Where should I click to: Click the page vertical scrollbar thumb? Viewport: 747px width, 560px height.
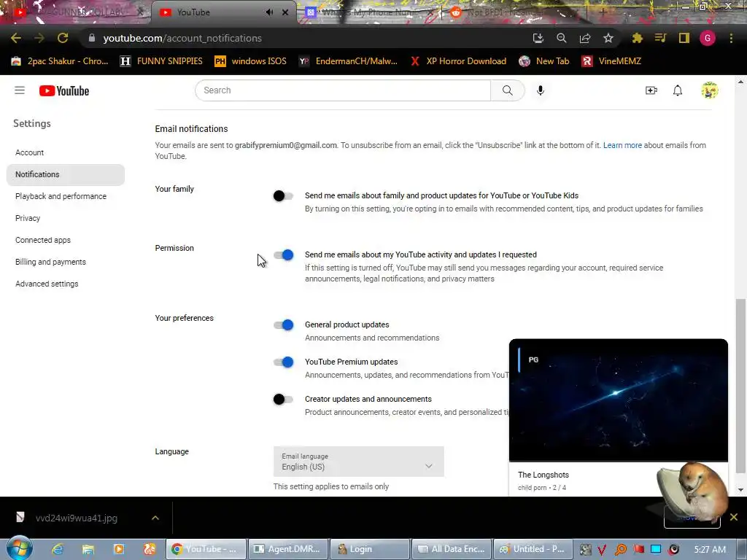pyautogui.click(x=741, y=386)
